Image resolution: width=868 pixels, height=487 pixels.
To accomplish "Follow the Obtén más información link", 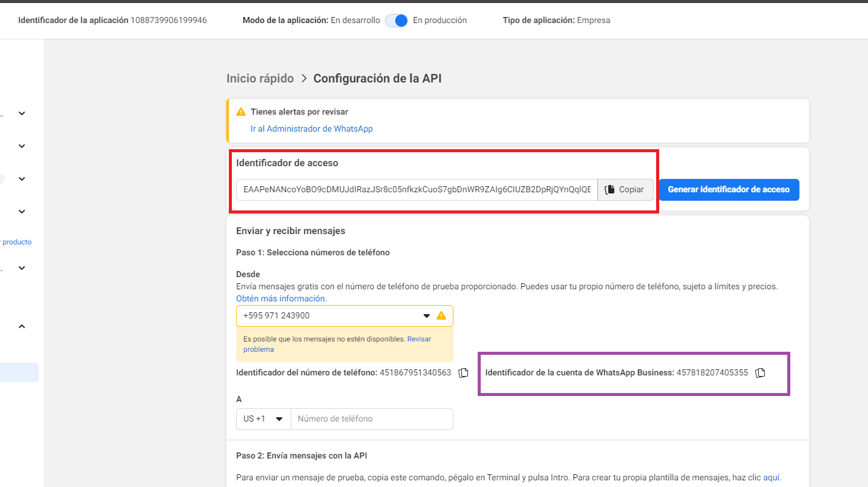I will pyautogui.click(x=281, y=298).
